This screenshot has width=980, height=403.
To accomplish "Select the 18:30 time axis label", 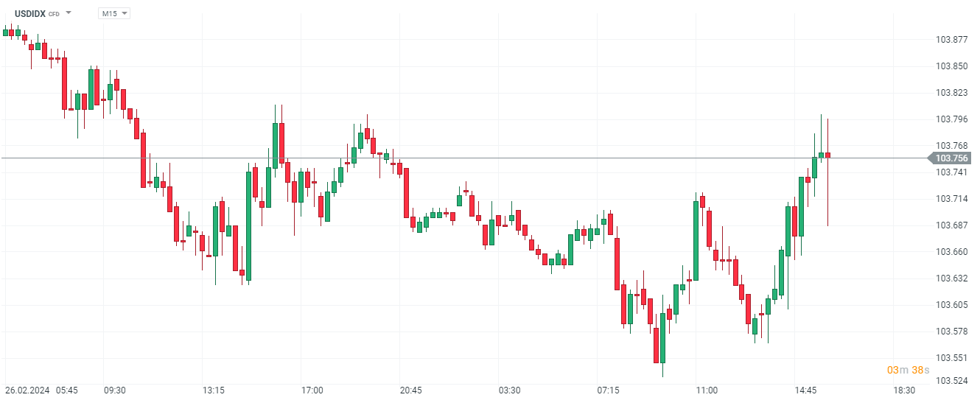I will (904, 390).
